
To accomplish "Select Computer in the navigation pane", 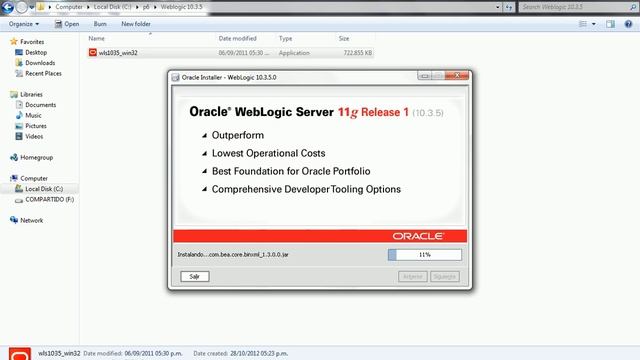I will 34,178.
